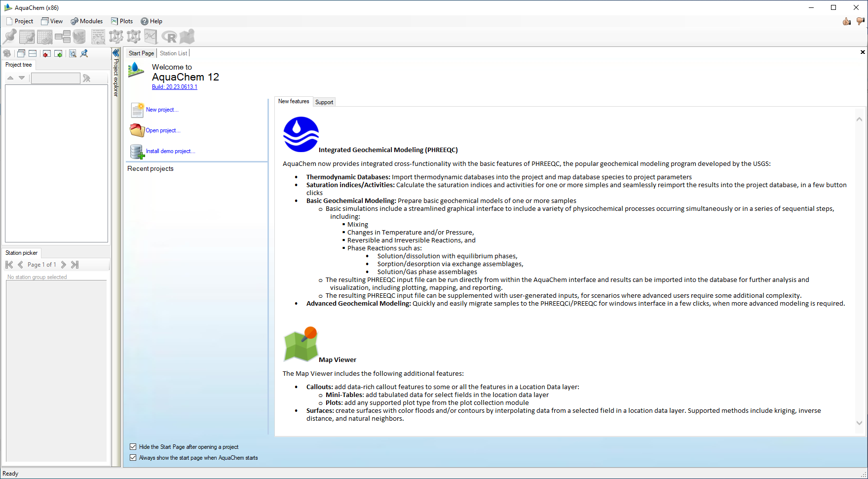Click the second molecule lattice toolbar icon
868x479 pixels.
pyautogui.click(x=134, y=37)
